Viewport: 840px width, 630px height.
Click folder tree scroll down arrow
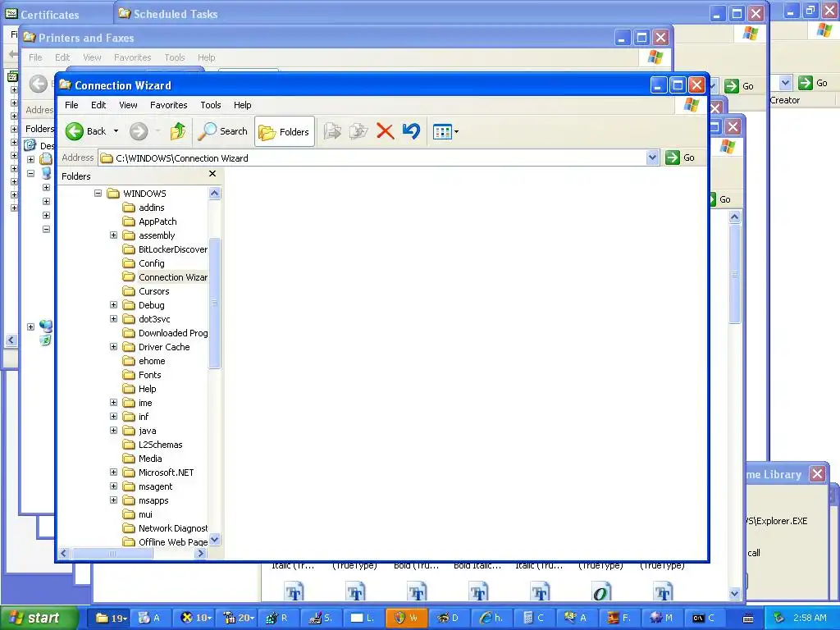pos(214,540)
